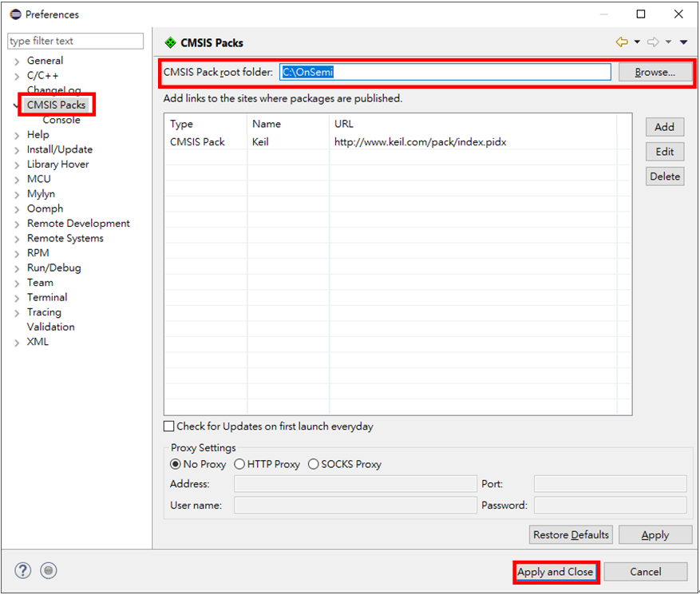The image size is (700, 595).
Task: Expand the Run/Debug preferences category
Action: tap(17, 268)
